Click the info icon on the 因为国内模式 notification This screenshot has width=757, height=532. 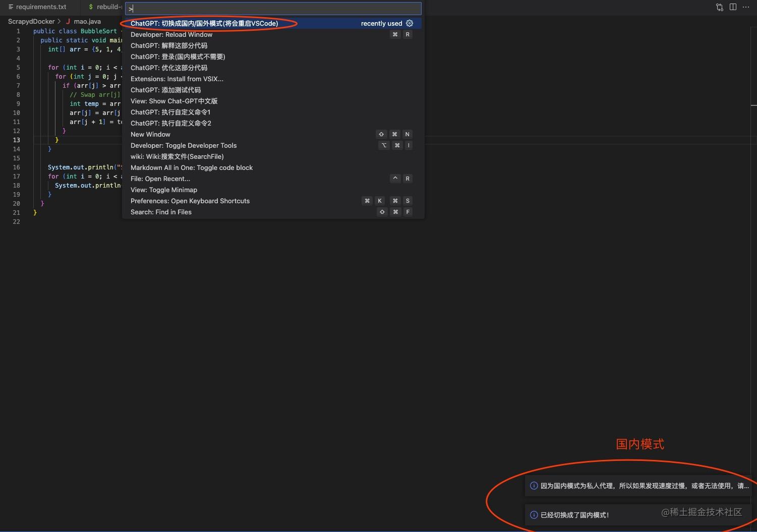tap(534, 486)
